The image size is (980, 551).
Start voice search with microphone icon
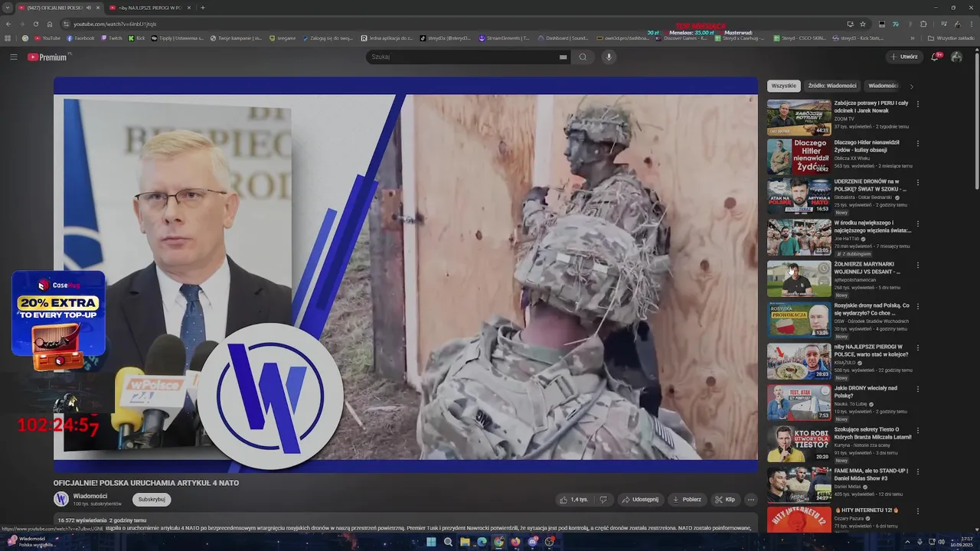coord(609,57)
